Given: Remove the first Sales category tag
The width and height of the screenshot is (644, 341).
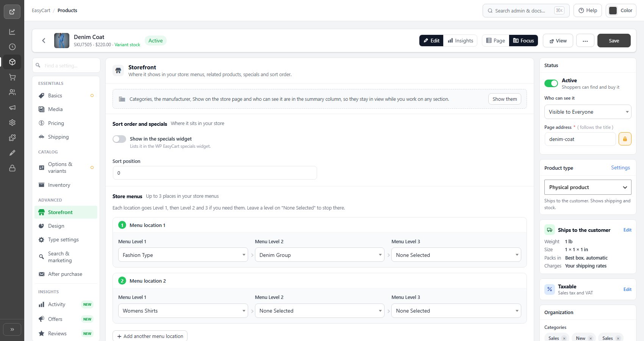Looking at the screenshot, I should (x=564, y=338).
